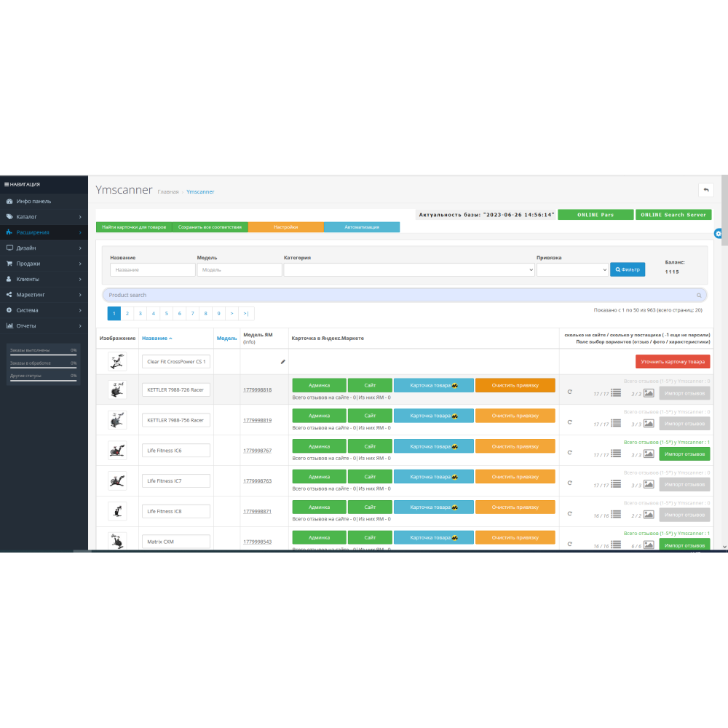Click refresh icon in KETTLER 7988-726 row
728x728 pixels.
click(x=570, y=392)
